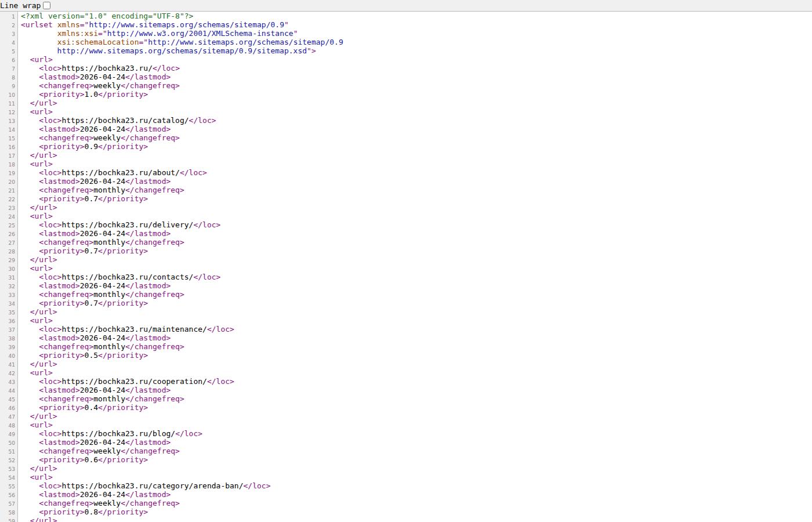Open the bochka23.ru/cooperation/ link
The image size is (812, 522).
point(135,382)
